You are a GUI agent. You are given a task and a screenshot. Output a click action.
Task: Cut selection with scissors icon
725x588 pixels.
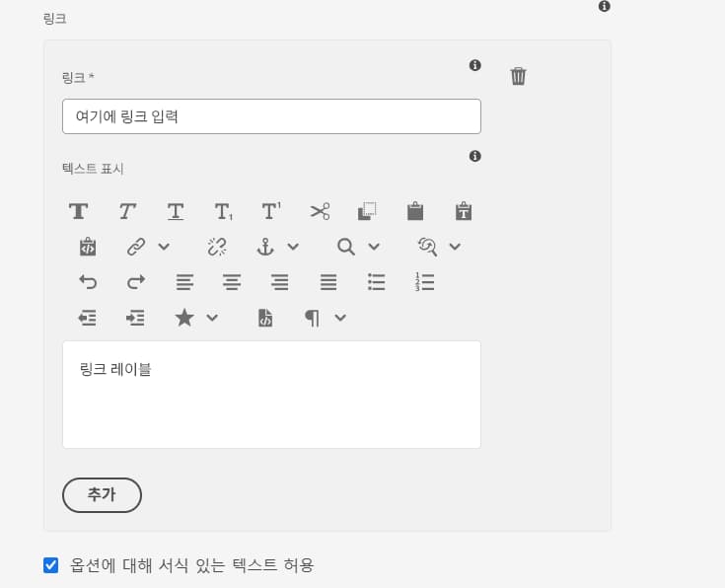[320, 211]
